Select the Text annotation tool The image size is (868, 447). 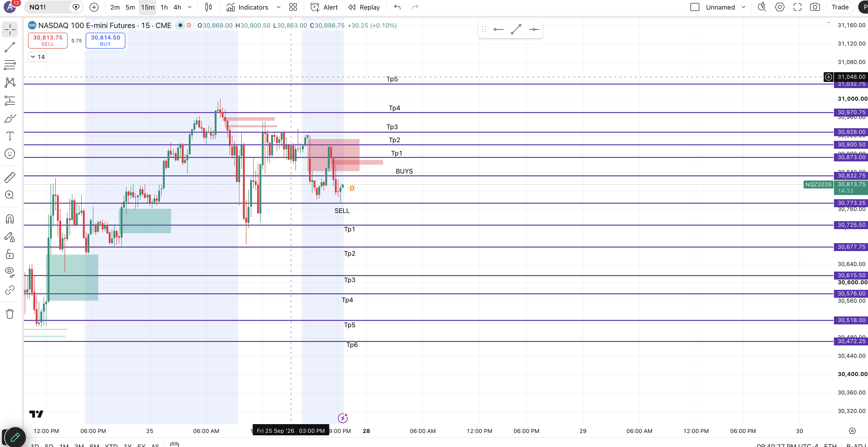10,136
